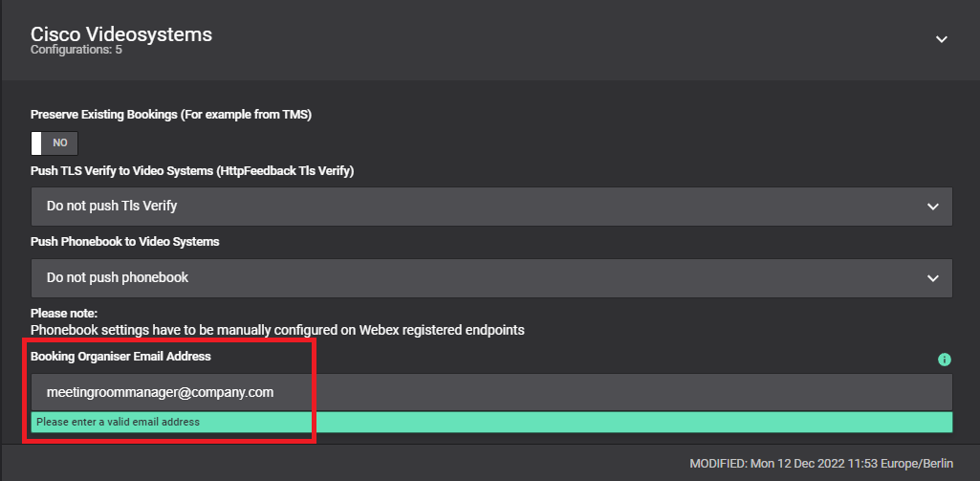This screenshot has height=481, width=980.
Task: Open the Push TLS Verify dropdown
Action: tap(491, 206)
